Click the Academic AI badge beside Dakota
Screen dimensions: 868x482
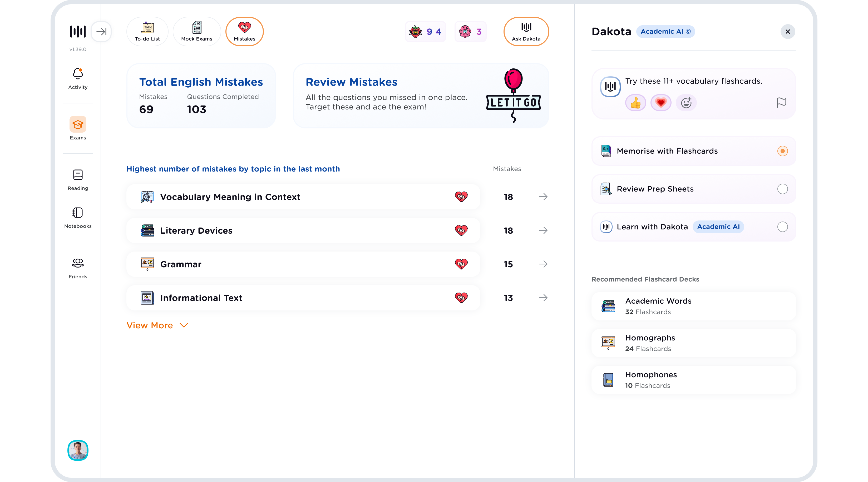click(x=665, y=32)
